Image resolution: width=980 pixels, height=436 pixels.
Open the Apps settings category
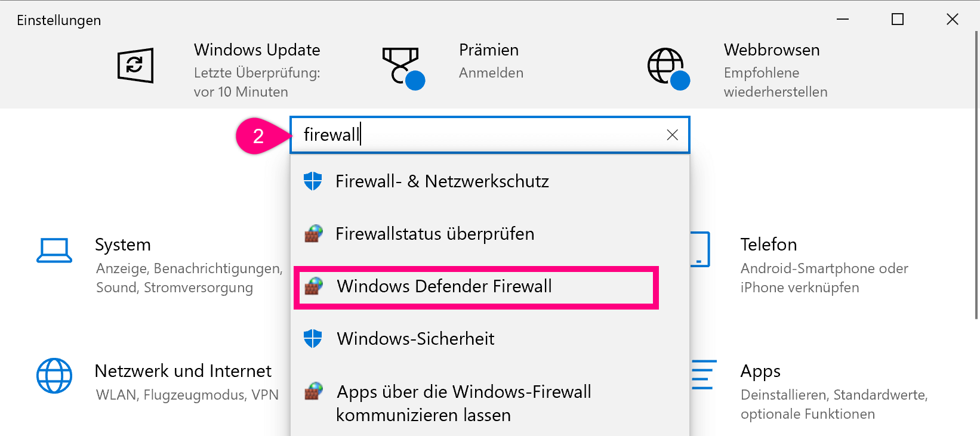pos(760,371)
